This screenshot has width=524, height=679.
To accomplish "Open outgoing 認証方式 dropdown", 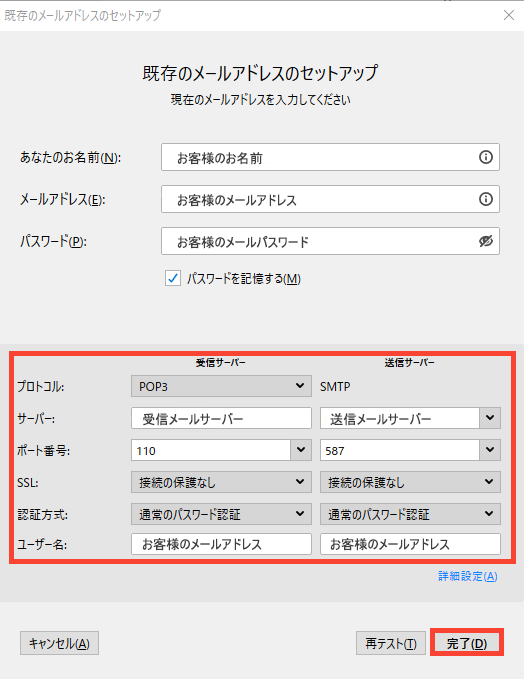I will [410, 514].
